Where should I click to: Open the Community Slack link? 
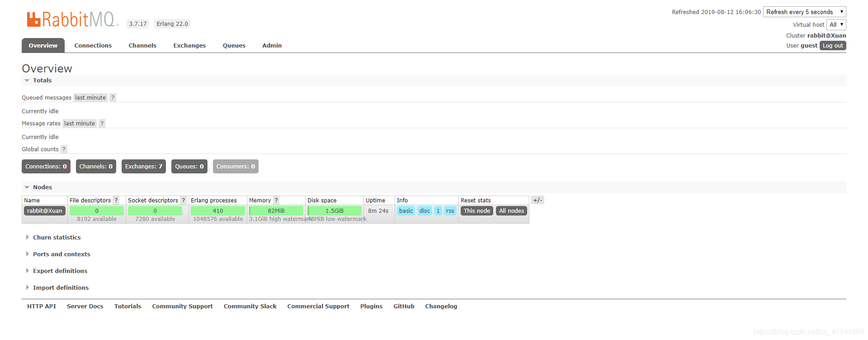[x=250, y=306]
